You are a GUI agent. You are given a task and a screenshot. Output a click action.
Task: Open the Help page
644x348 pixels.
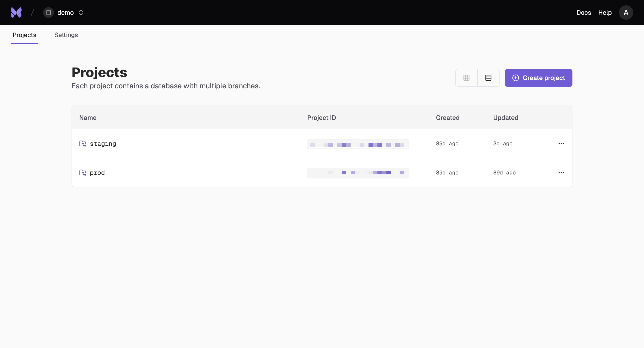(605, 13)
